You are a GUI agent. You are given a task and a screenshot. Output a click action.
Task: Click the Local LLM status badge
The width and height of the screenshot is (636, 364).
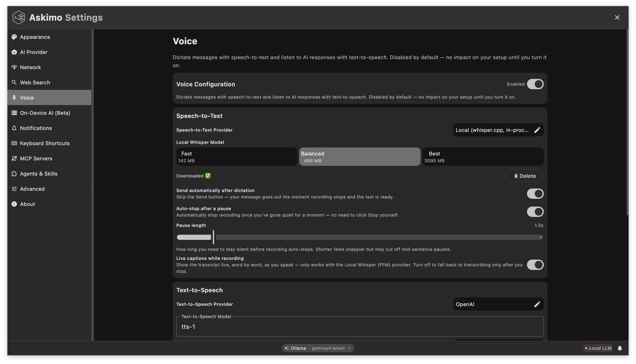click(598, 348)
